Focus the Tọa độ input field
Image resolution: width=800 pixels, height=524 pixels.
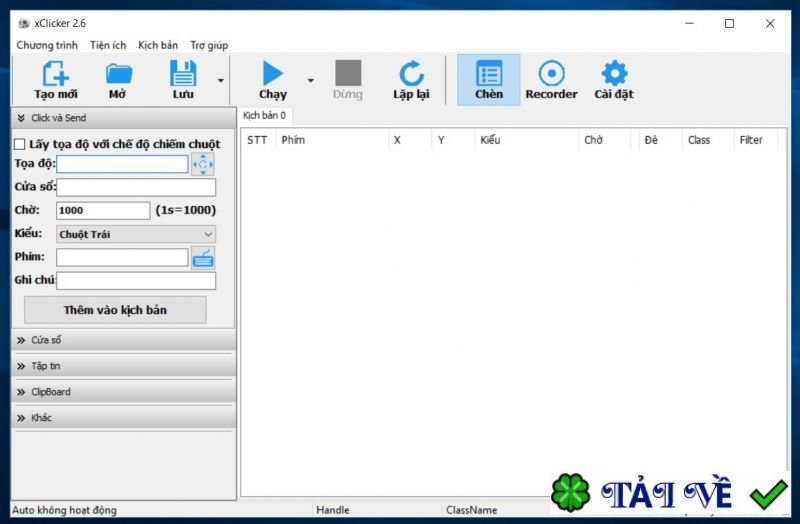click(x=122, y=164)
